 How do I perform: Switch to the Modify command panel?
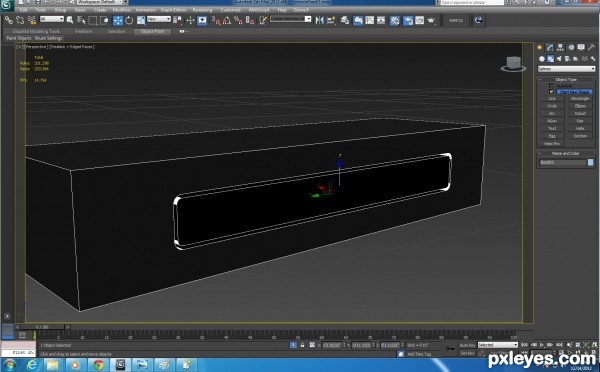(x=550, y=47)
